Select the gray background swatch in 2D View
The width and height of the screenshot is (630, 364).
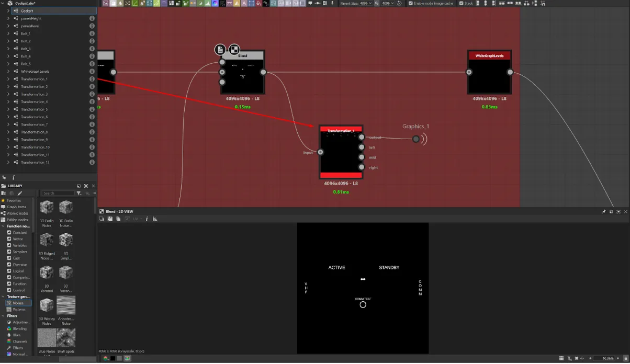120,358
